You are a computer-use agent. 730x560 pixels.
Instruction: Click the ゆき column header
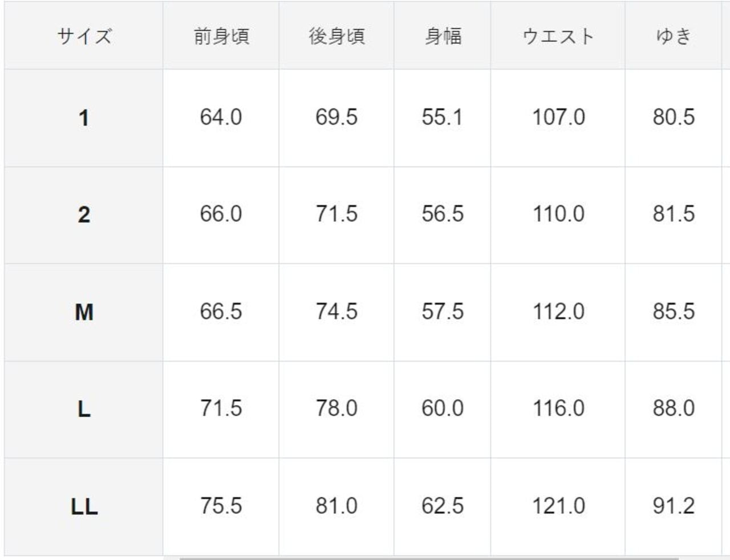point(674,36)
